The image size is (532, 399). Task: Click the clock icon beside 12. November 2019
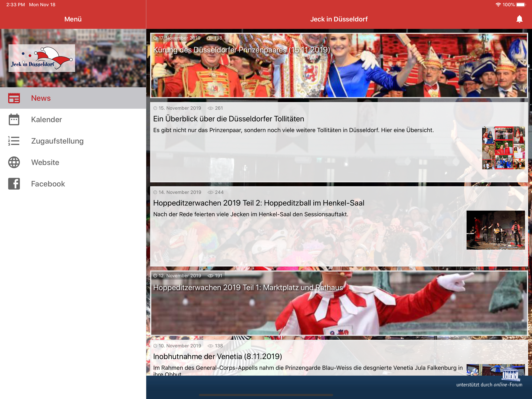coord(155,275)
